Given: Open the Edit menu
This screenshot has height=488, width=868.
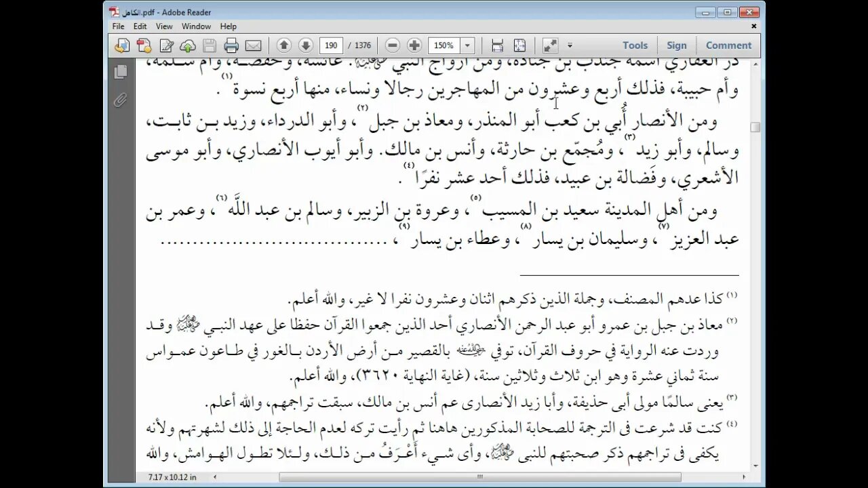Looking at the screenshot, I should 140,26.
